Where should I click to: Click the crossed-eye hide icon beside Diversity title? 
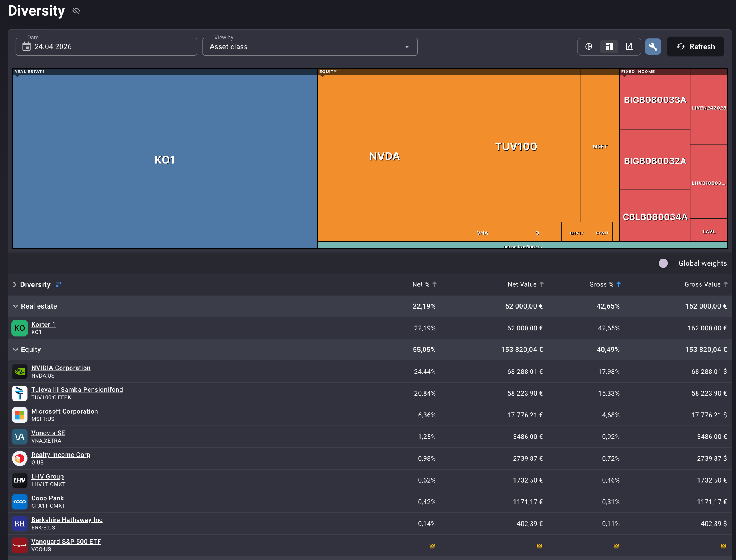tap(76, 11)
